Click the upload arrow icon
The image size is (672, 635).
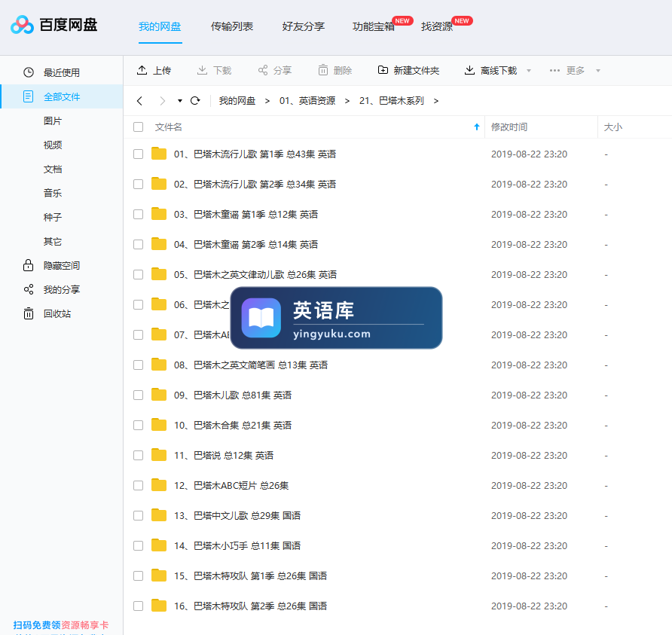coord(142,70)
